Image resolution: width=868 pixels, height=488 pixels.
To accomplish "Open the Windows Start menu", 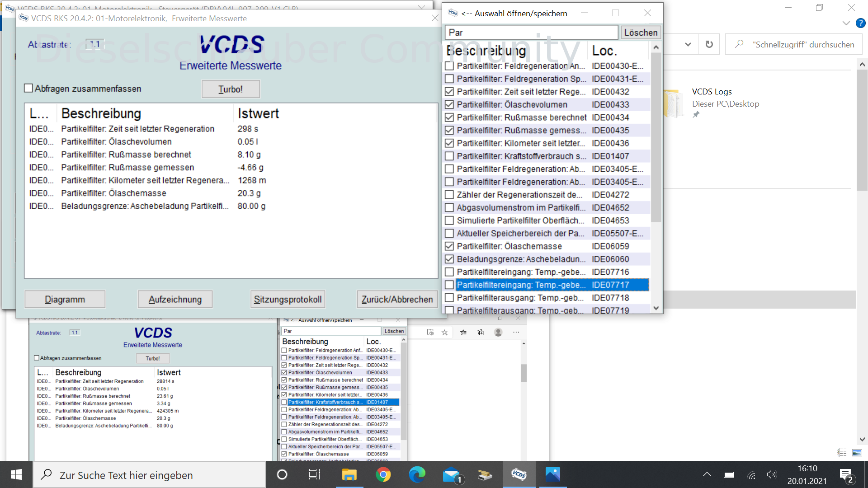I will click(x=16, y=474).
